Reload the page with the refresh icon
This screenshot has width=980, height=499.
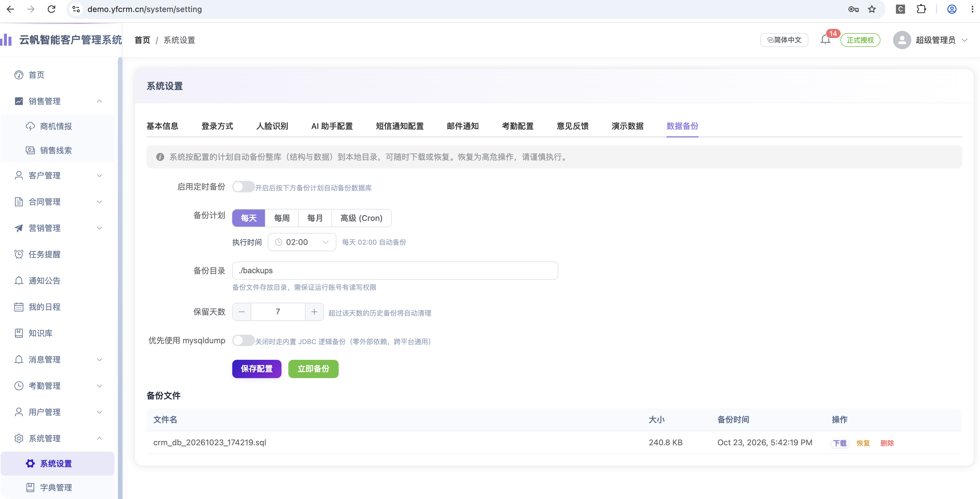pyautogui.click(x=51, y=9)
